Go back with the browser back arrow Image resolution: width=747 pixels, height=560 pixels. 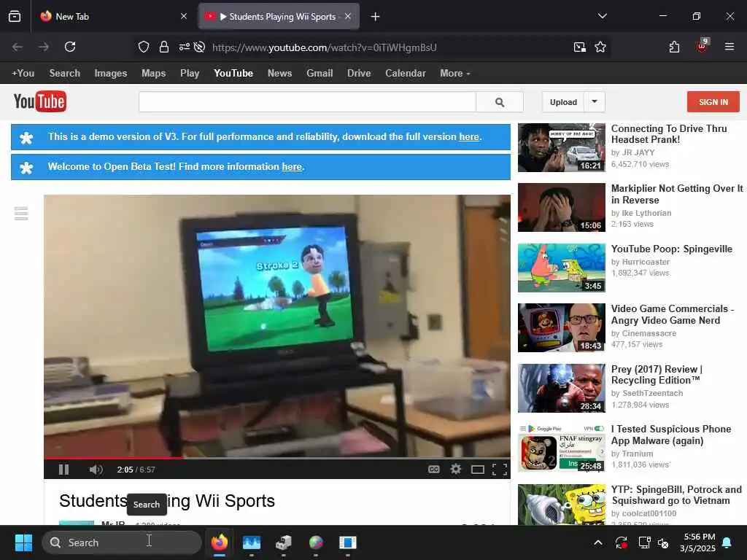(x=18, y=47)
